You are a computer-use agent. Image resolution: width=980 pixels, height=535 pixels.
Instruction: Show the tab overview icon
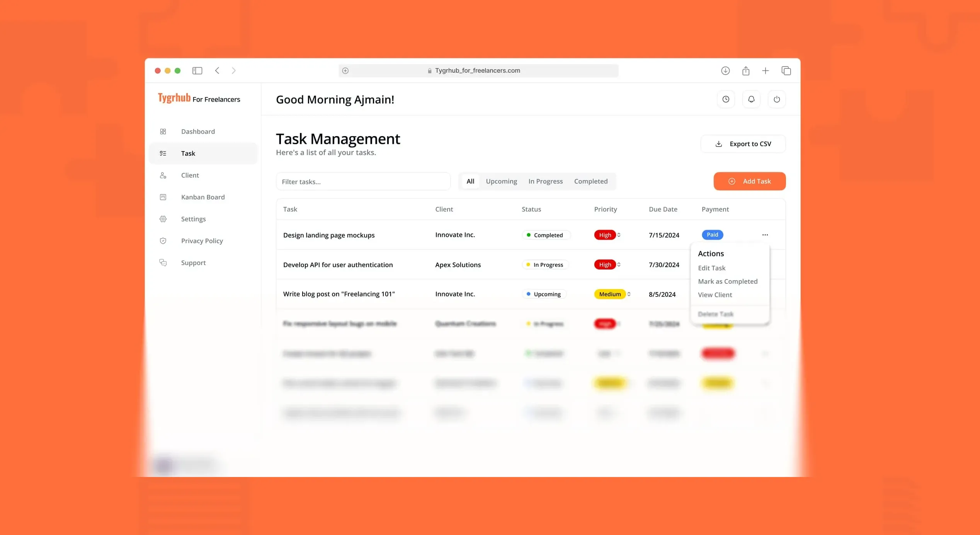pos(786,70)
